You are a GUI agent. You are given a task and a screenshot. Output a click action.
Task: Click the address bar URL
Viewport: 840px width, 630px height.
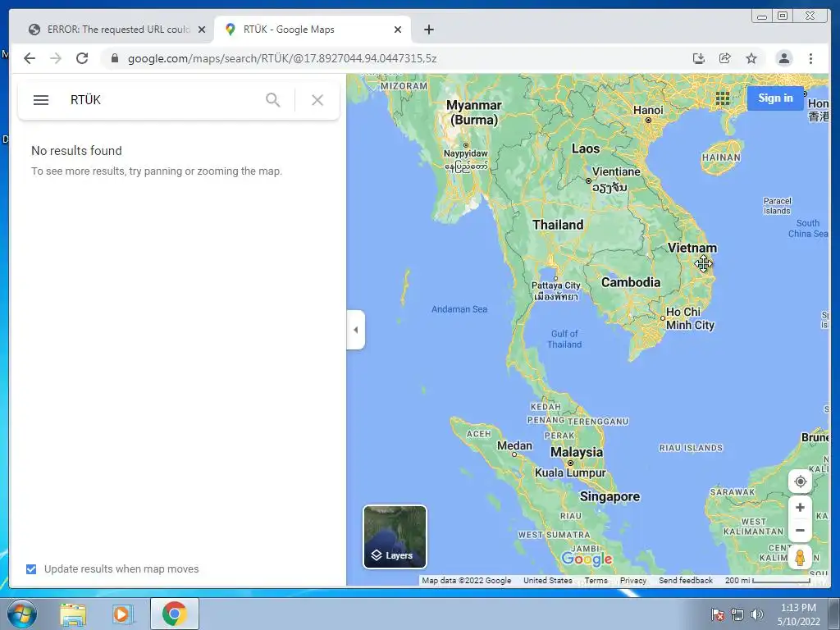click(282, 58)
